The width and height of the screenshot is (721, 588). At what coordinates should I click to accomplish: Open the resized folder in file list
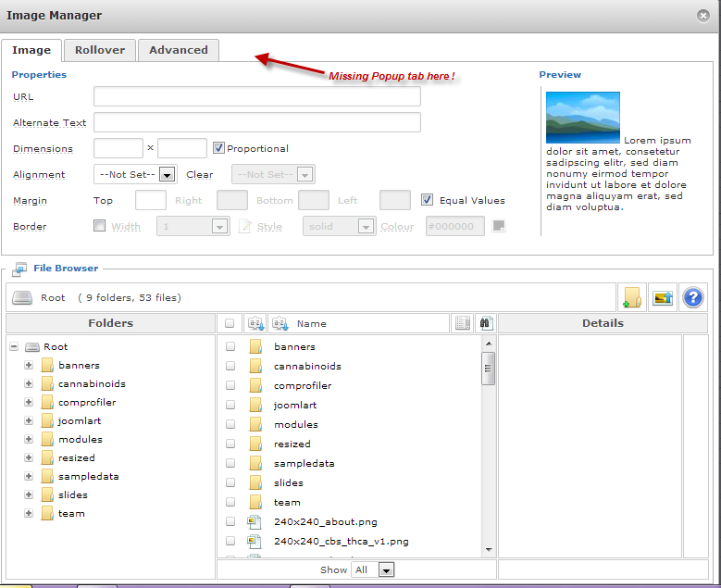pos(292,444)
